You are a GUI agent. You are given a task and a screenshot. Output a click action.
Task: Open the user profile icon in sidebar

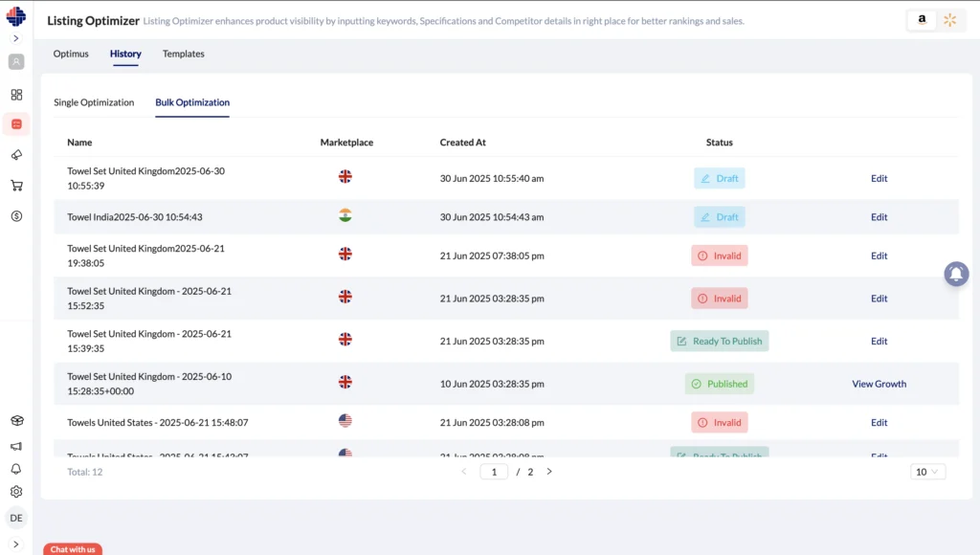pyautogui.click(x=16, y=62)
